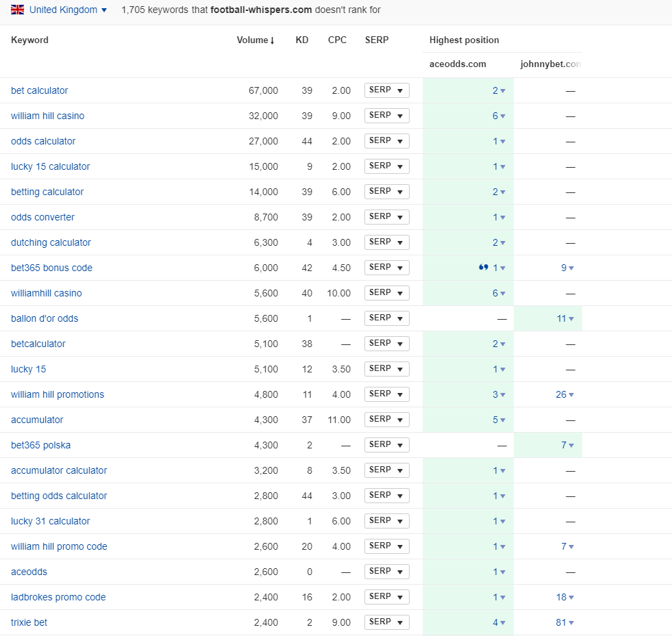
Task: Sort by the CPC column header
Action: [337, 40]
